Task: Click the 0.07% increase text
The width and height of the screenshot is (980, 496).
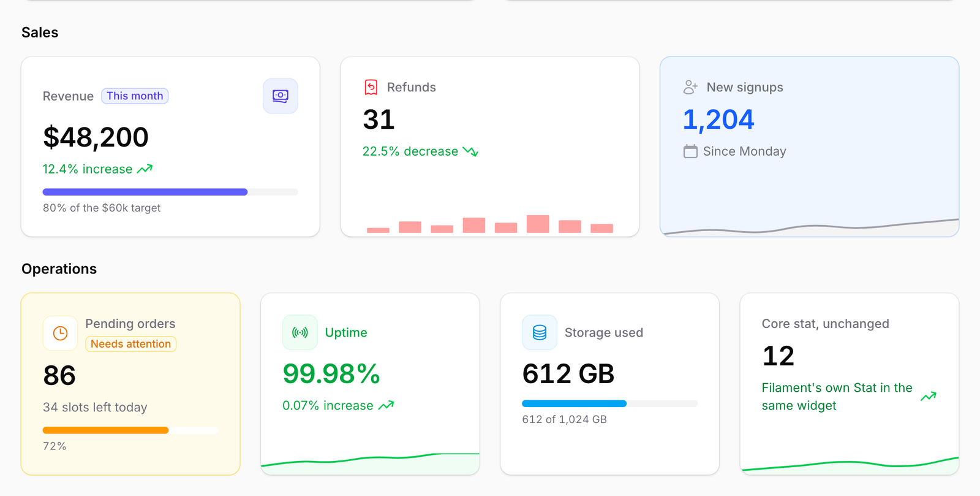Action: click(x=328, y=406)
